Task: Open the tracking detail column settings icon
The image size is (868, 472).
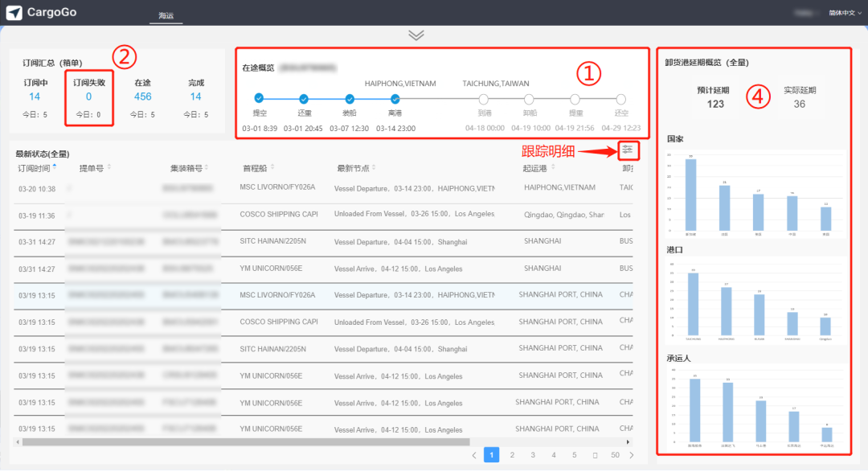Action: click(627, 150)
